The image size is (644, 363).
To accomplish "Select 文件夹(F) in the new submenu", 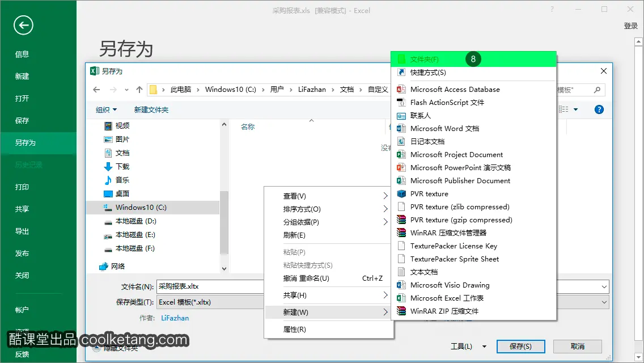I will [473, 59].
